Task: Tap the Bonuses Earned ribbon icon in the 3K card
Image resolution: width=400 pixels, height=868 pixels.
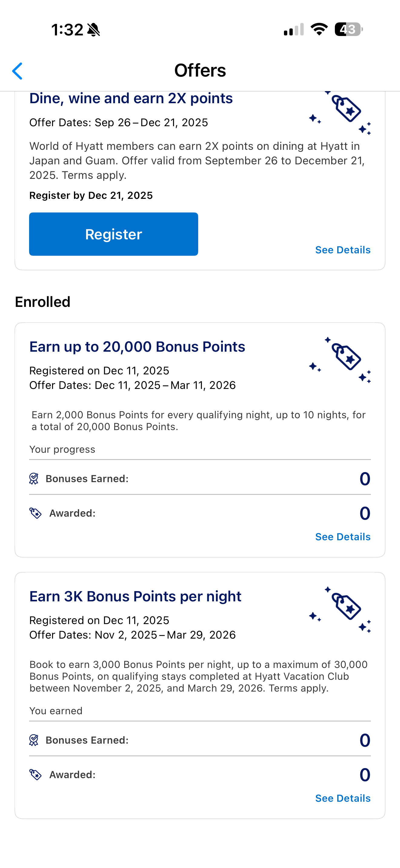Action: (x=34, y=740)
